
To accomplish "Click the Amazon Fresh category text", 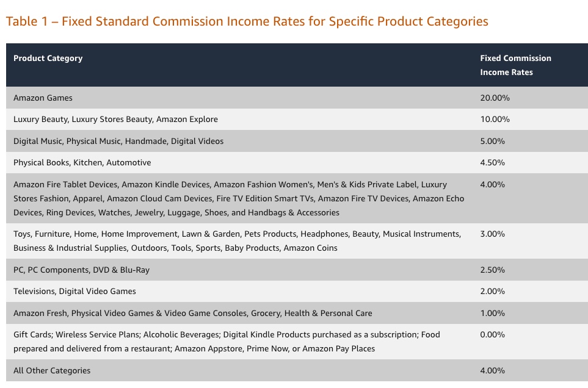I will [192, 313].
